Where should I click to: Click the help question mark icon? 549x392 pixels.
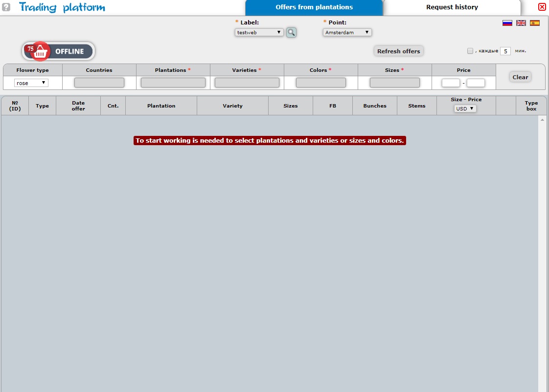tap(6, 7)
